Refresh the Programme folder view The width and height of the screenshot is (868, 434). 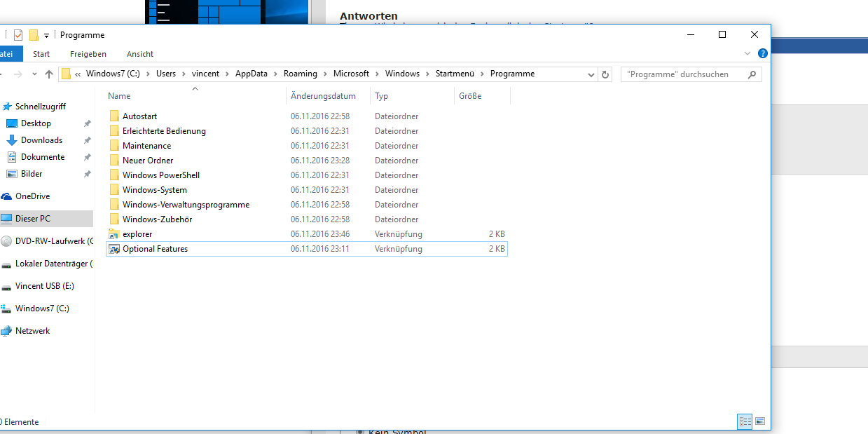coord(606,74)
